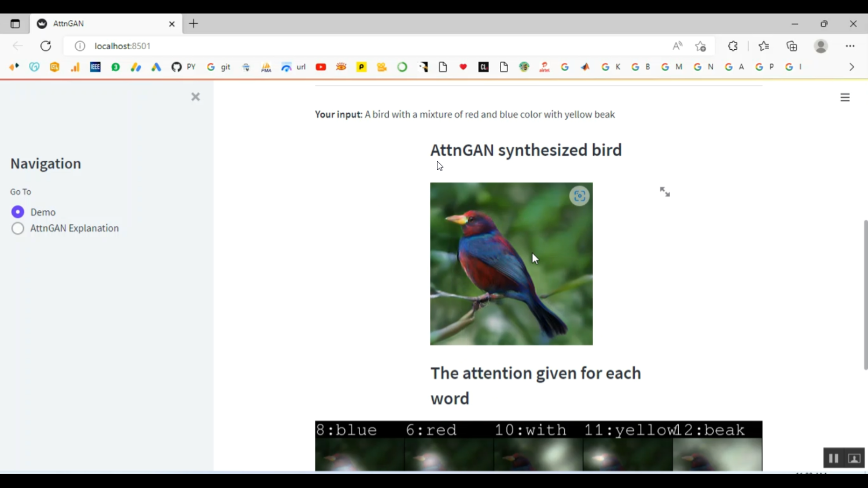Open browser Settings and more menu
Screen dimensions: 868x488
click(x=849, y=46)
